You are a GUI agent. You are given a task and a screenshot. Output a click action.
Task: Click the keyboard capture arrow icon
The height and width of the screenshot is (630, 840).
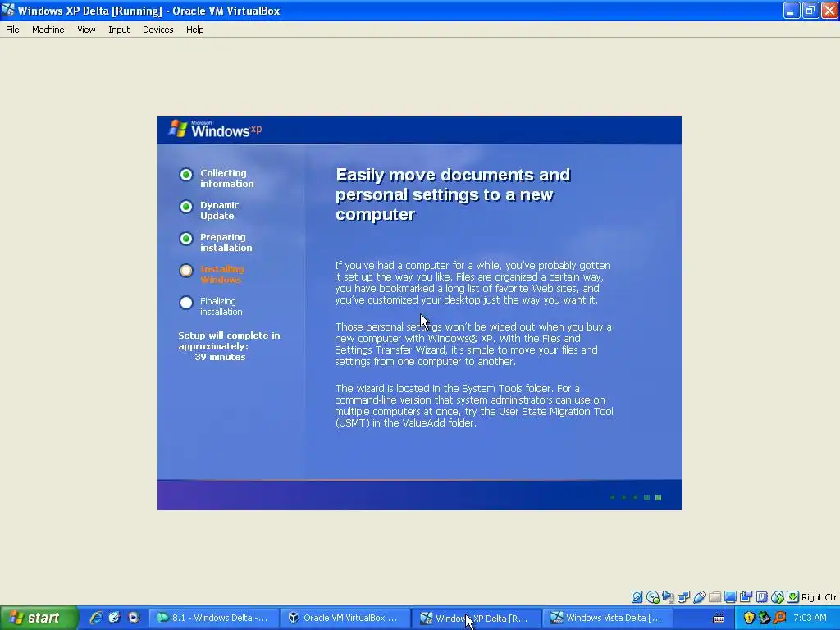(x=793, y=597)
